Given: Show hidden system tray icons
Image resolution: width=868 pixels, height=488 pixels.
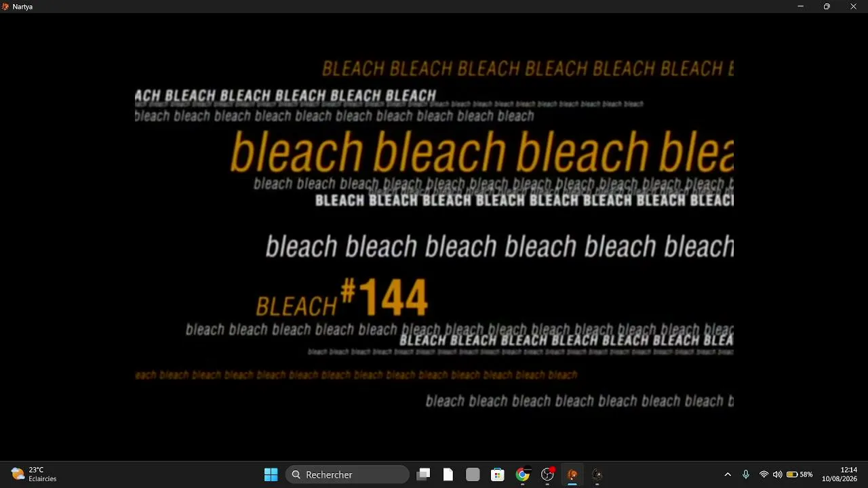Looking at the screenshot, I should click(728, 474).
